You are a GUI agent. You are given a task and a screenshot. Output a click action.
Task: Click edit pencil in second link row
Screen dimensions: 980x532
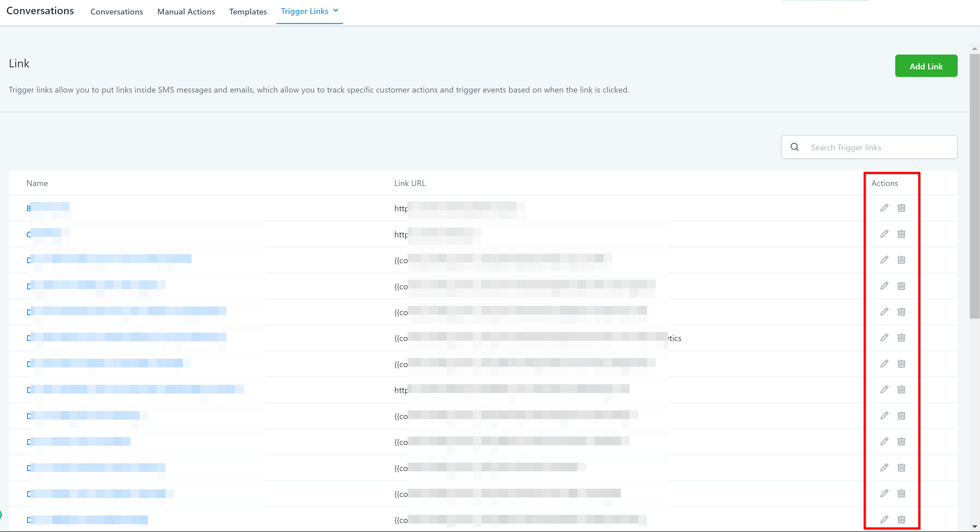point(884,234)
